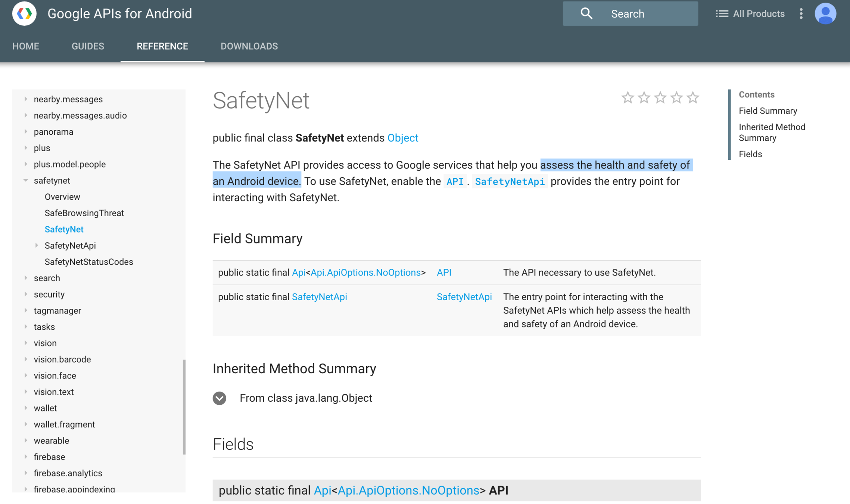Screen dimensions: 850x504
Task: Open the API field name link in table
Action: [444, 273]
